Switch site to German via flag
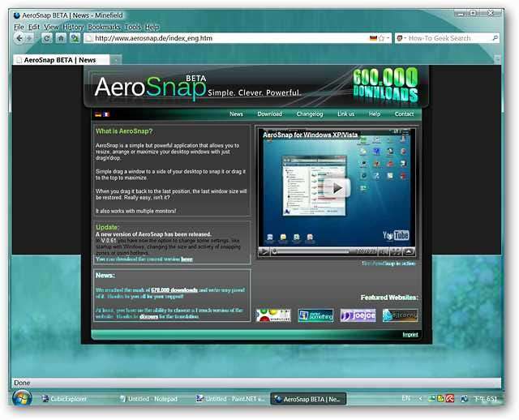 [97, 114]
